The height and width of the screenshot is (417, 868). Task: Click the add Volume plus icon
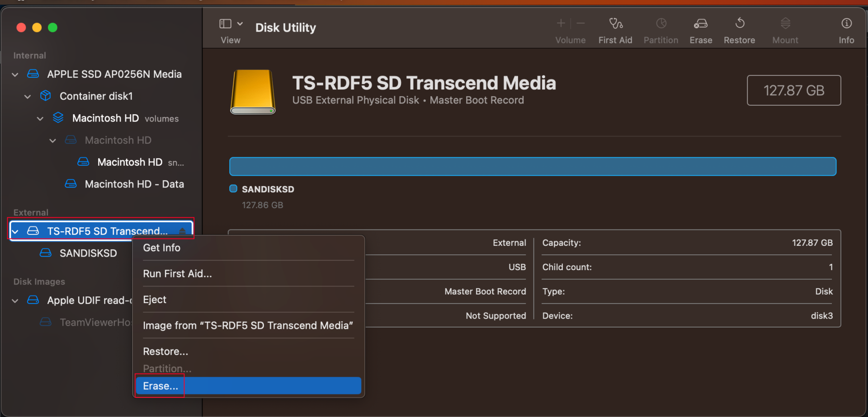pyautogui.click(x=561, y=23)
